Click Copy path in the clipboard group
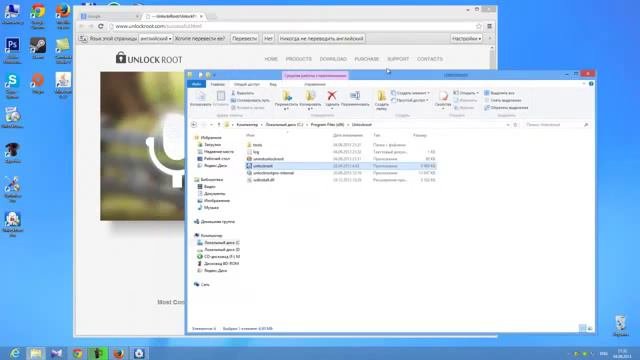The image size is (640, 360). 250,100
